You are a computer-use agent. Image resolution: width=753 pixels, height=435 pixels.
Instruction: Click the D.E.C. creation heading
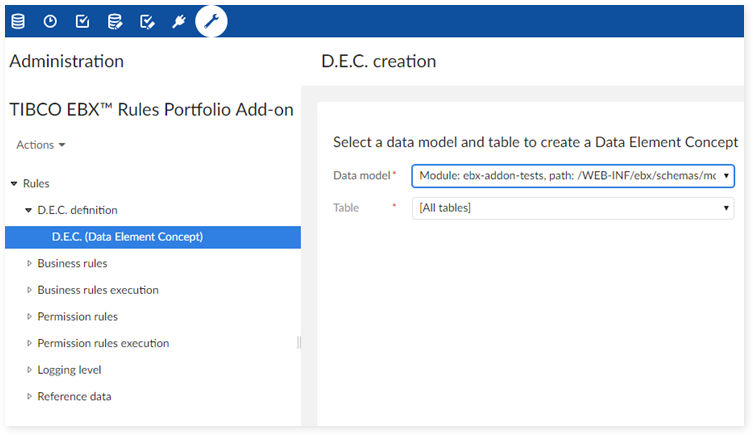pyautogui.click(x=379, y=61)
